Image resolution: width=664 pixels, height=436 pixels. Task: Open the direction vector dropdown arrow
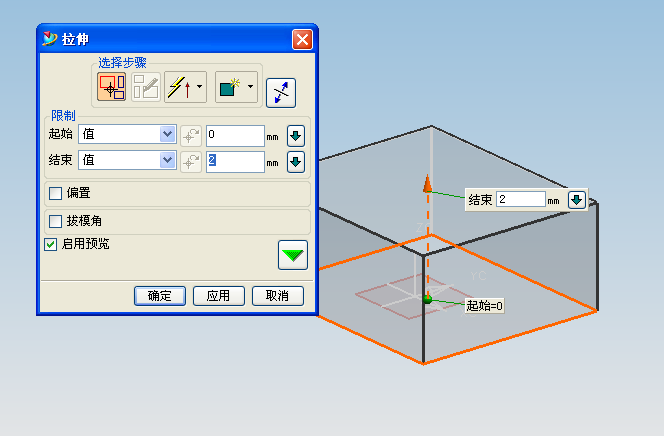[199, 87]
